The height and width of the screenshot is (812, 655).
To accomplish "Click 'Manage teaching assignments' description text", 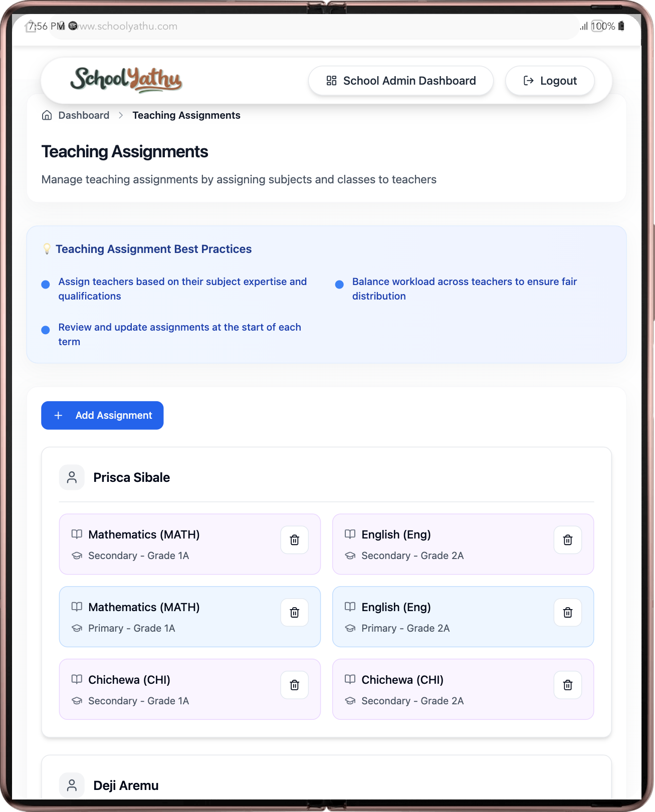I will click(x=239, y=179).
